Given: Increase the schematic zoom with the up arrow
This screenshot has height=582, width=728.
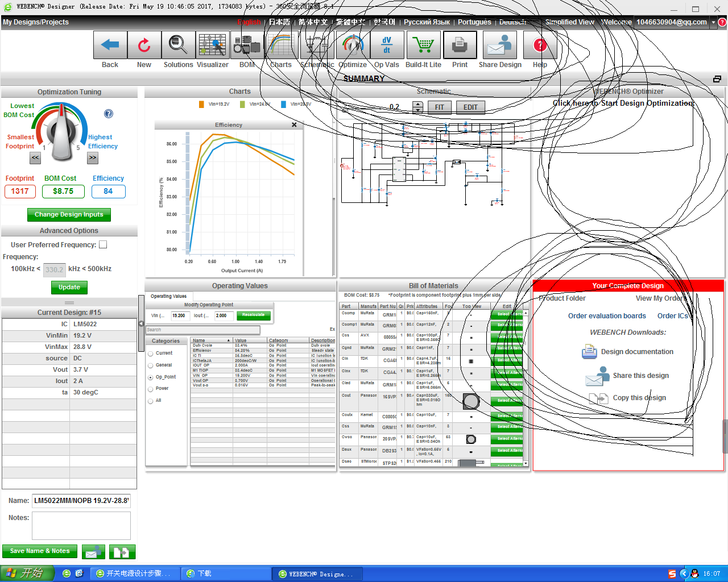Looking at the screenshot, I should pyautogui.click(x=417, y=104).
